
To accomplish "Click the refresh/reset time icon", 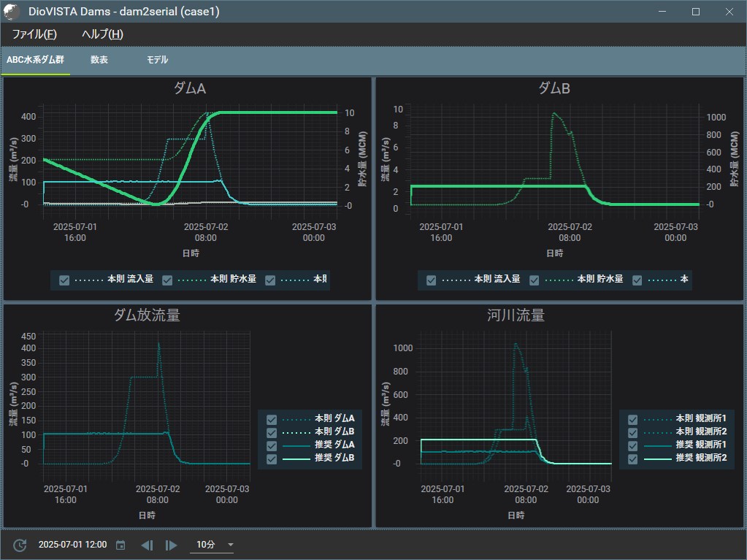I will [x=20, y=545].
